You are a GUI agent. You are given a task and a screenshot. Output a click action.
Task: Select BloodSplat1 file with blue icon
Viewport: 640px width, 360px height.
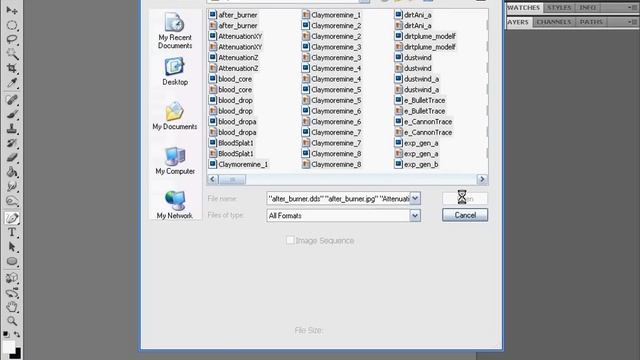click(x=231, y=143)
